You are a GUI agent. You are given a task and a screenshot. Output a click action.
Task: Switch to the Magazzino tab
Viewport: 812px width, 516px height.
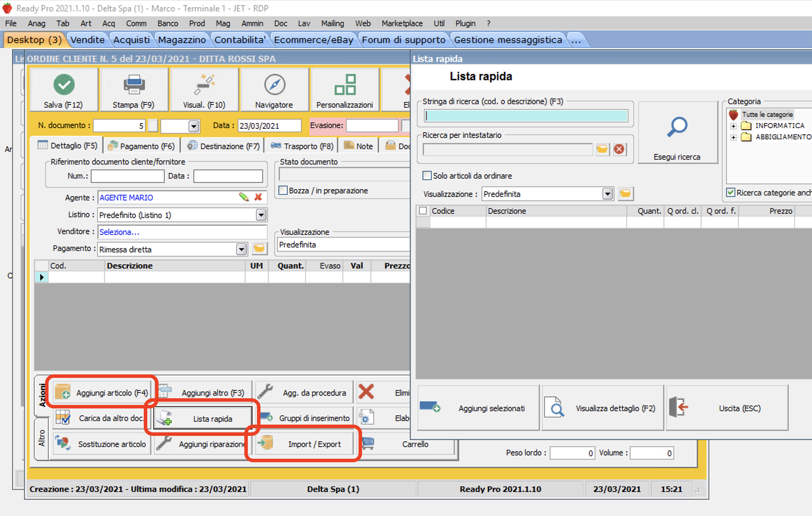(x=182, y=40)
